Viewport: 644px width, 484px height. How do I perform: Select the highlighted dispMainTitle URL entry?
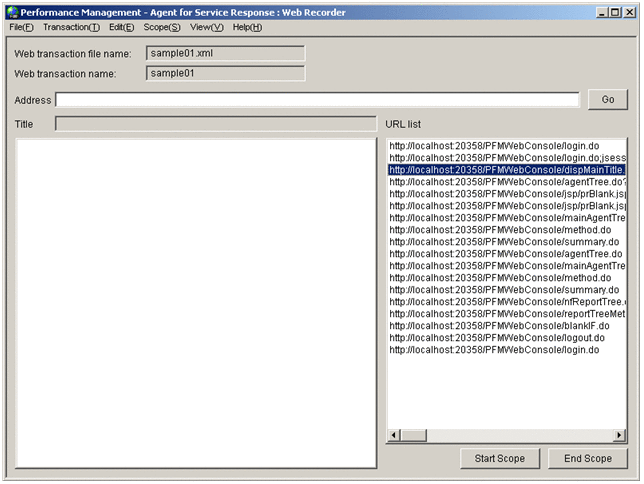(507, 170)
